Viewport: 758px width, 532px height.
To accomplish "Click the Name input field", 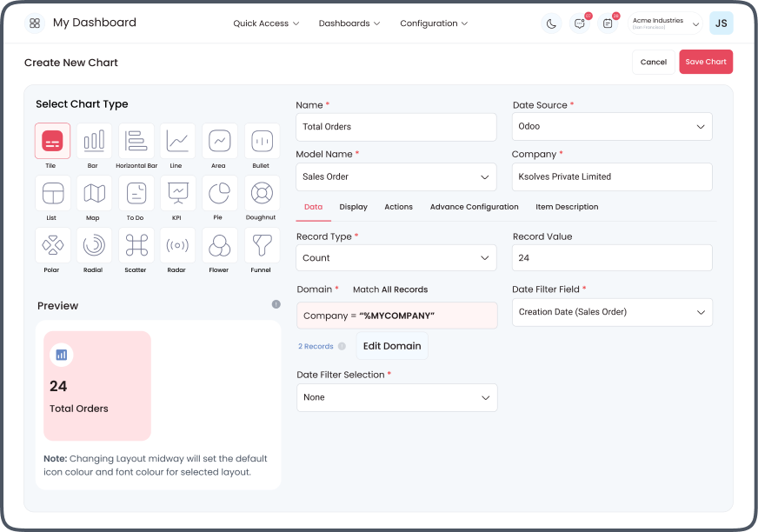I will [x=396, y=127].
